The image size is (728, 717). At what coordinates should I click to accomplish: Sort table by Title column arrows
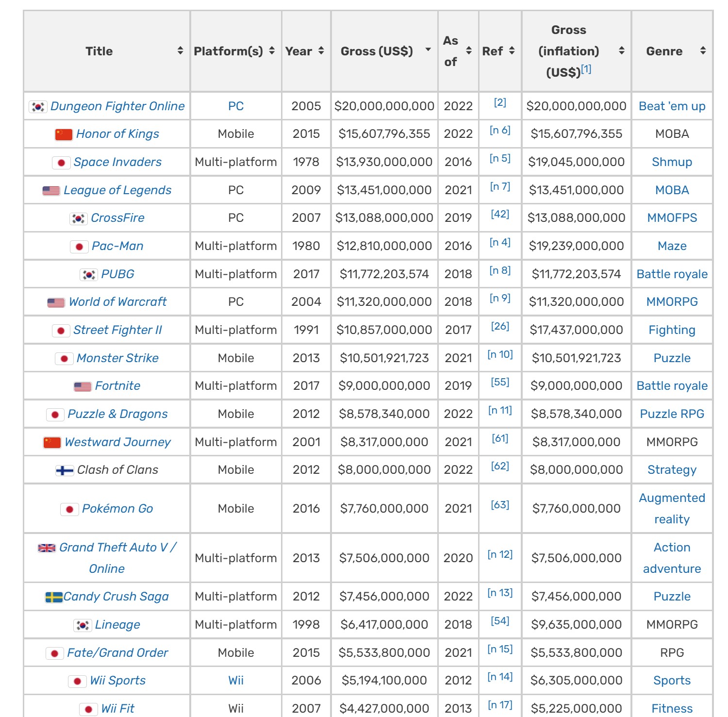(180, 51)
